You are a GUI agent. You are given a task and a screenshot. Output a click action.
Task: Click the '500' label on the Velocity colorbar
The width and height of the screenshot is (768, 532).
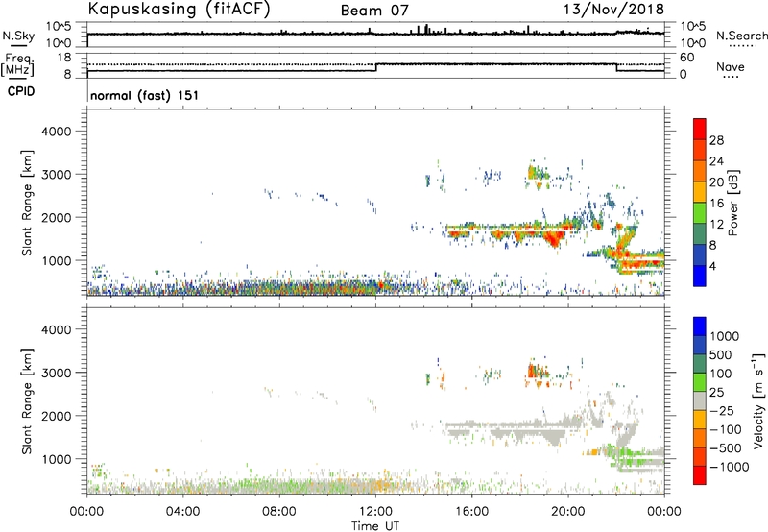720,355
